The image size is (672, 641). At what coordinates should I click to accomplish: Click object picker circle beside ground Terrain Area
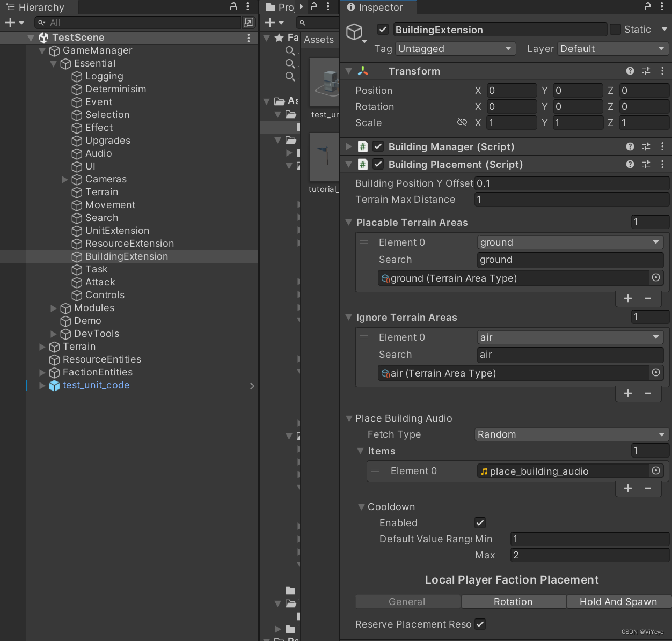pyautogui.click(x=656, y=278)
